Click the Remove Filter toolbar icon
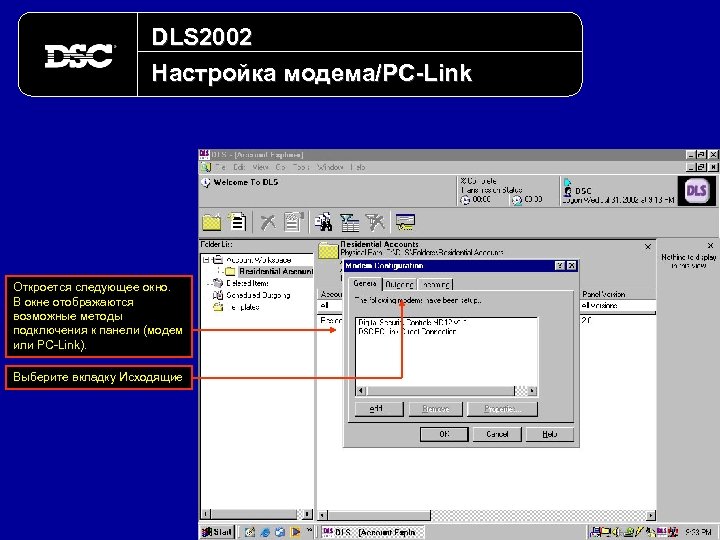 tap(375, 222)
